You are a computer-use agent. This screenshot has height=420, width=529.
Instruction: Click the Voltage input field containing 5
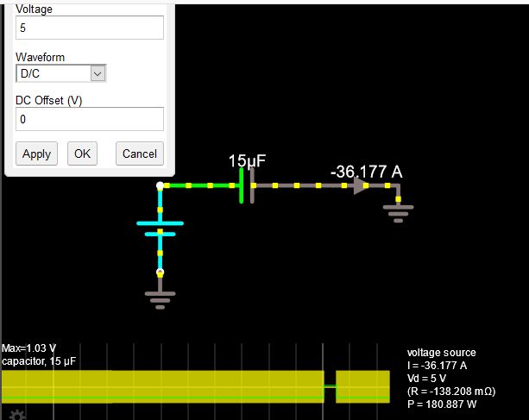[x=90, y=28]
